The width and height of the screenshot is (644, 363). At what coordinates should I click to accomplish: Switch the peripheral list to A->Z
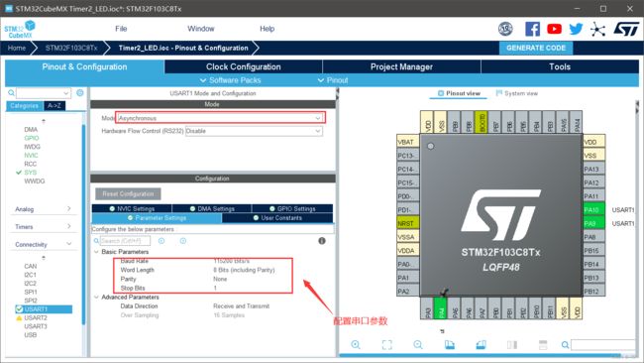pos(54,106)
